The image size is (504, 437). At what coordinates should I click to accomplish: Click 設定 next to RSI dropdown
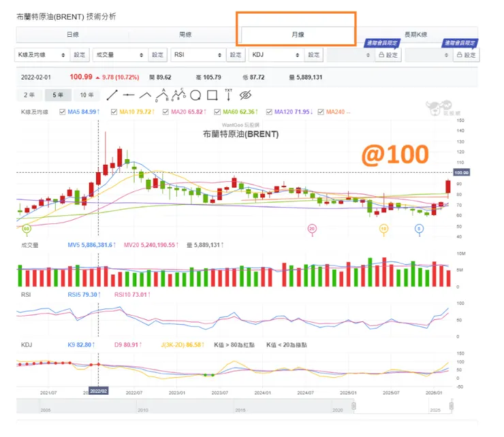[x=236, y=55]
